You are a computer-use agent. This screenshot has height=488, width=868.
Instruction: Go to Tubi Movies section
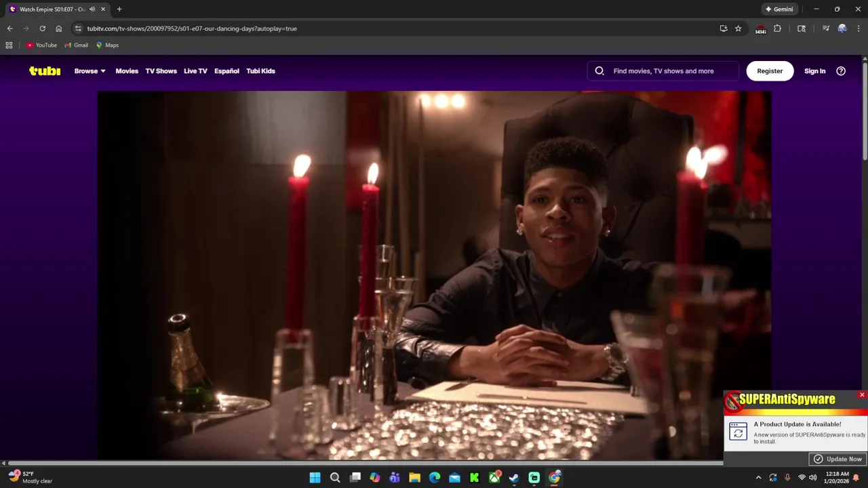pos(127,71)
